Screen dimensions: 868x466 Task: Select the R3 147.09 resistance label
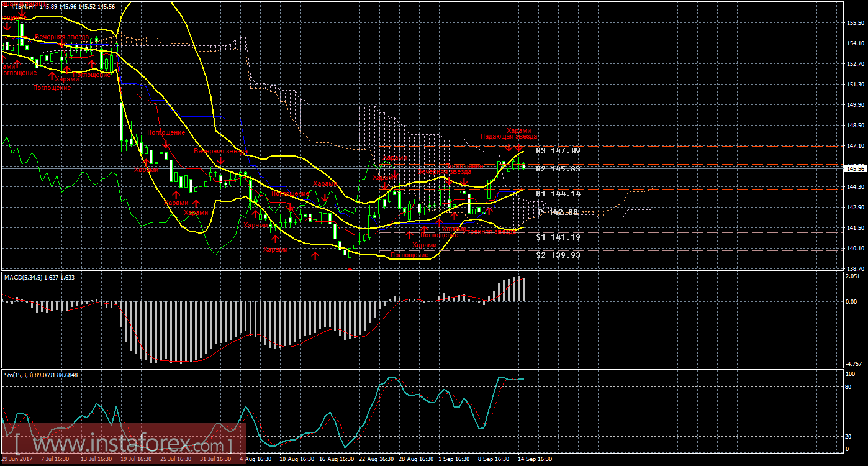[558, 151]
